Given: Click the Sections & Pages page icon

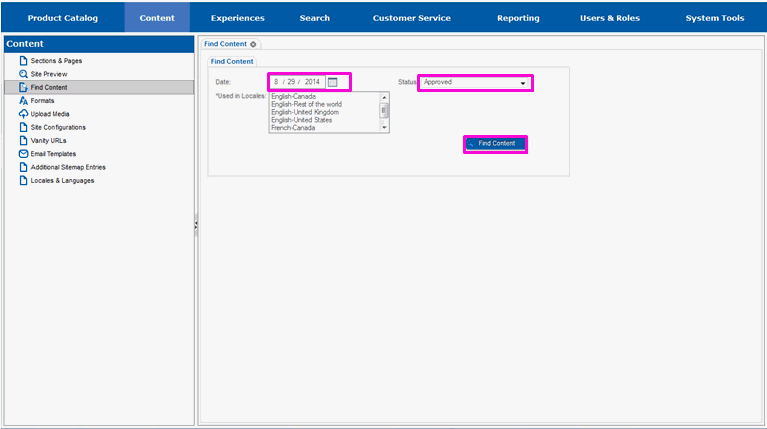Looking at the screenshot, I should point(23,61).
